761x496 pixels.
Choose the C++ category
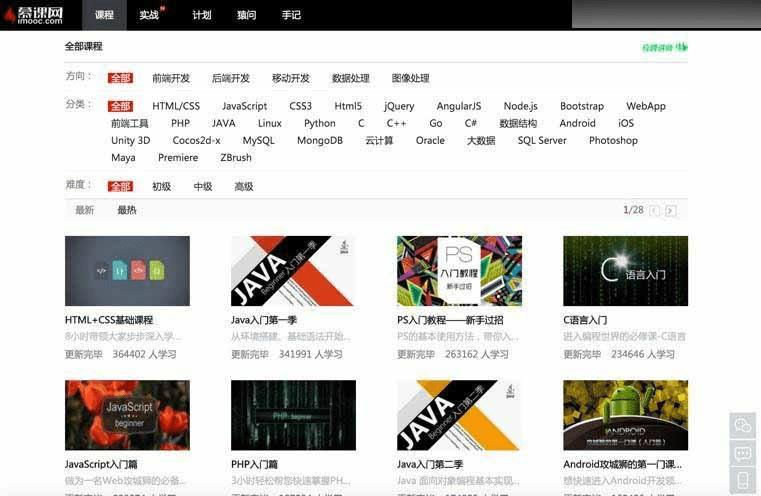397,123
